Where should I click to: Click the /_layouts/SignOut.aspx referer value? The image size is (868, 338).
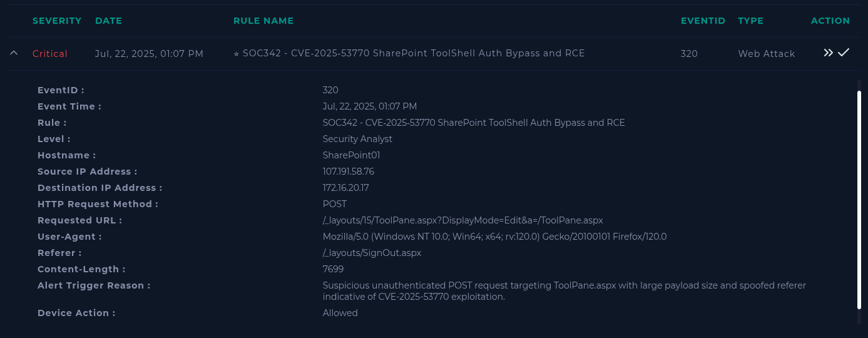coord(372,253)
